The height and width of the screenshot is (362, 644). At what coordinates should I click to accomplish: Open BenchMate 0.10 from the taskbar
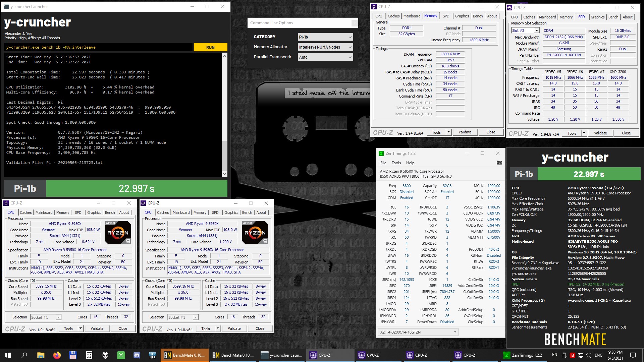pyautogui.click(x=184, y=355)
